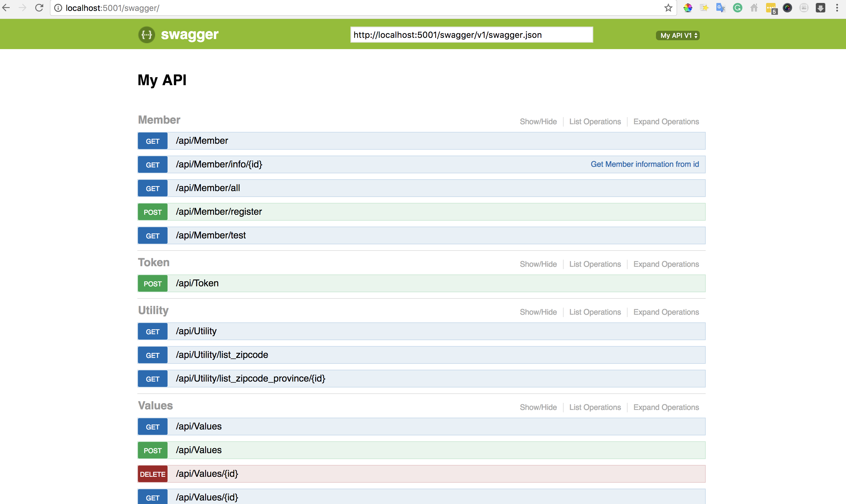Expand the GET /api/Values endpoint path
This screenshot has height=504, width=846.
(x=199, y=426)
